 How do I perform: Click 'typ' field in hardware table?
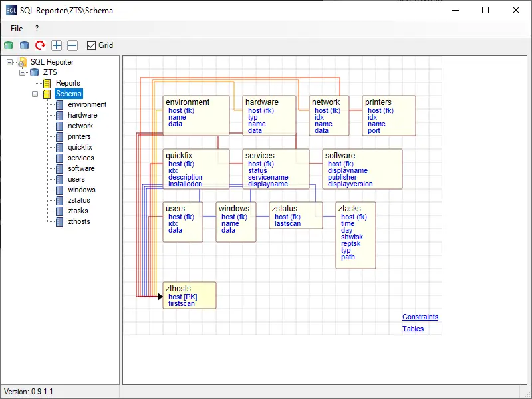[x=253, y=118]
